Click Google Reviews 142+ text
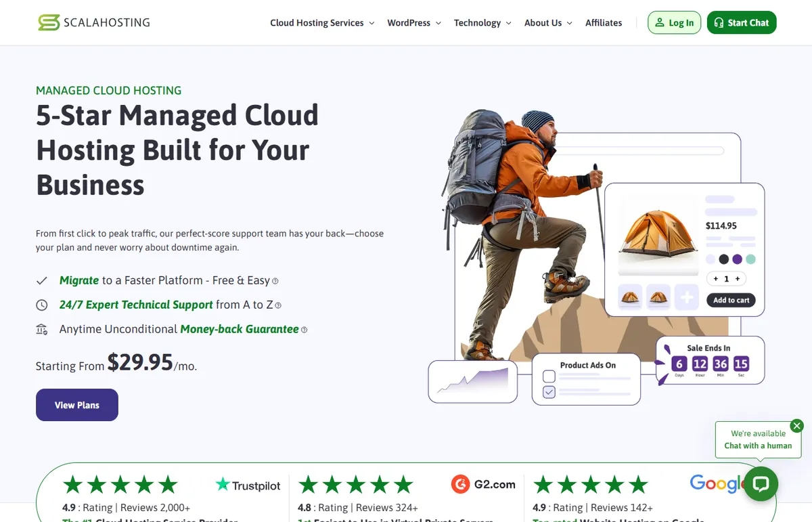Viewport: 812px width, 522px height. (x=622, y=508)
